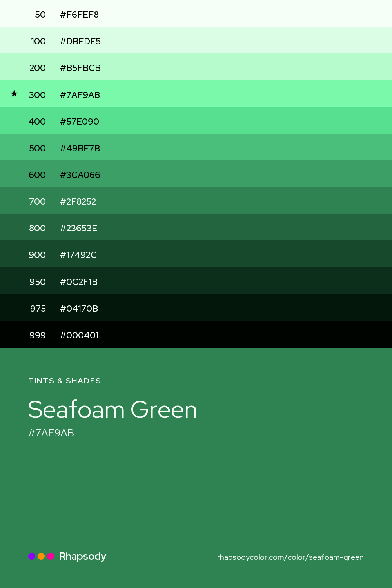Click the TINTS & SHADES heading
392x588 pixels.
pos(65,381)
